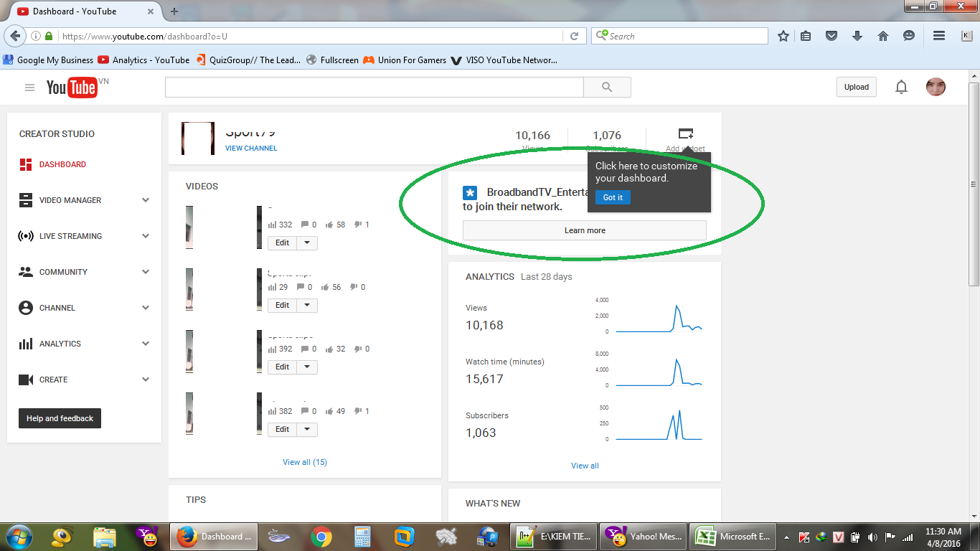Open the account avatar menu
Image resolution: width=980 pixels, height=551 pixels.
point(936,88)
